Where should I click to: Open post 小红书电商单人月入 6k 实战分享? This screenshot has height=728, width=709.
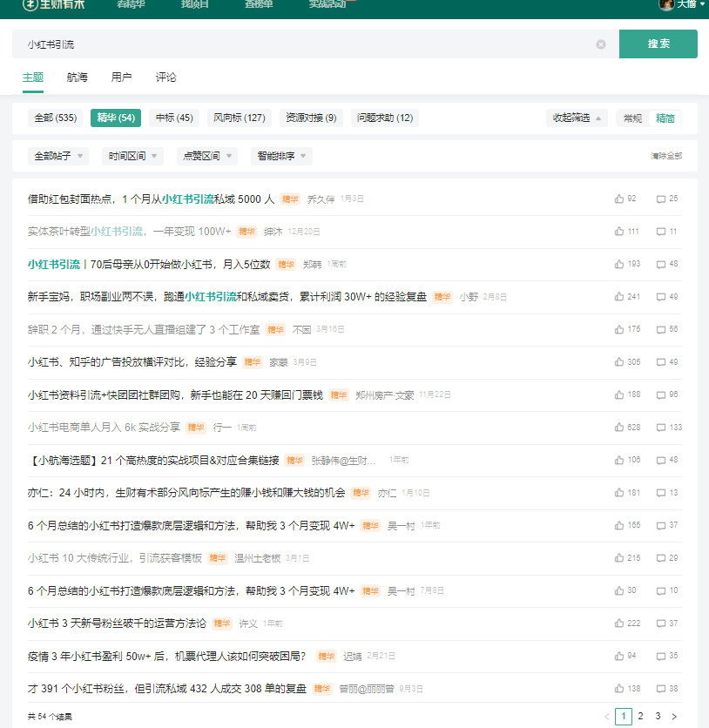click(104, 428)
